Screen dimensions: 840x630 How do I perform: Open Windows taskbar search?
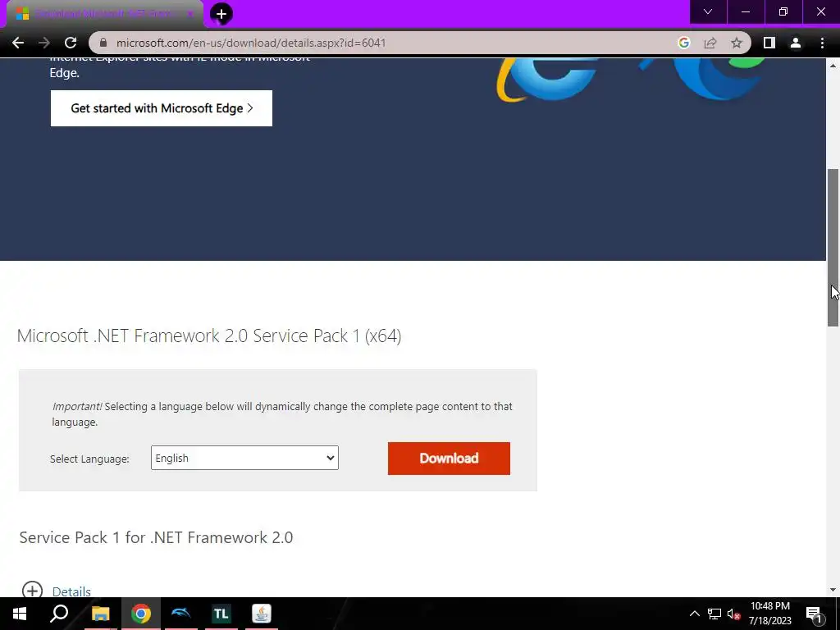pos(59,614)
